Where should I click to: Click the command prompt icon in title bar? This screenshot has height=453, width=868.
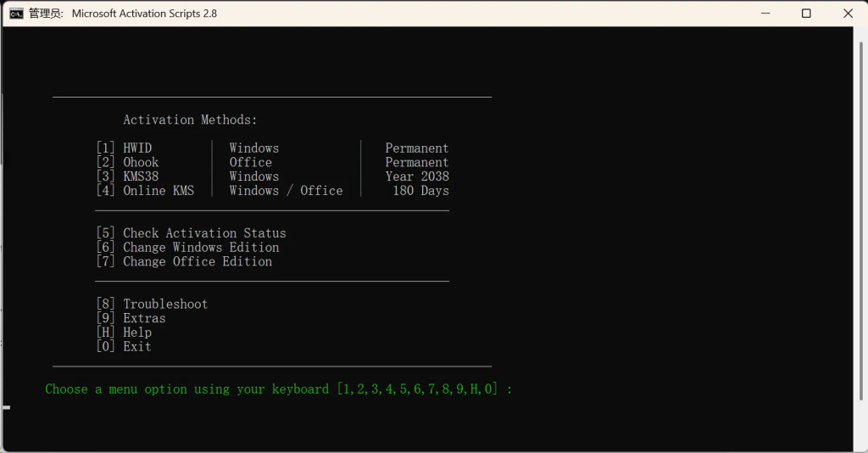(x=16, y=14)
